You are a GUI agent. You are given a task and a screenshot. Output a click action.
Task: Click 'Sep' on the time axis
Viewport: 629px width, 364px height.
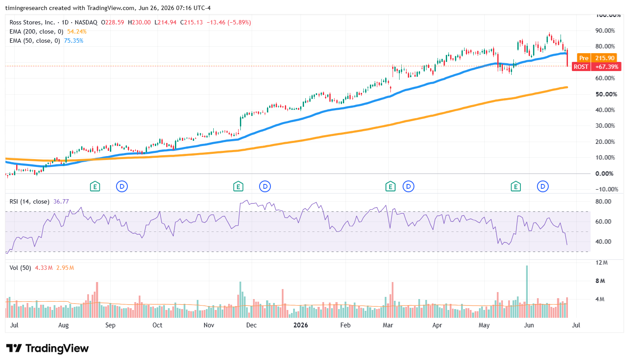point(110,325)
